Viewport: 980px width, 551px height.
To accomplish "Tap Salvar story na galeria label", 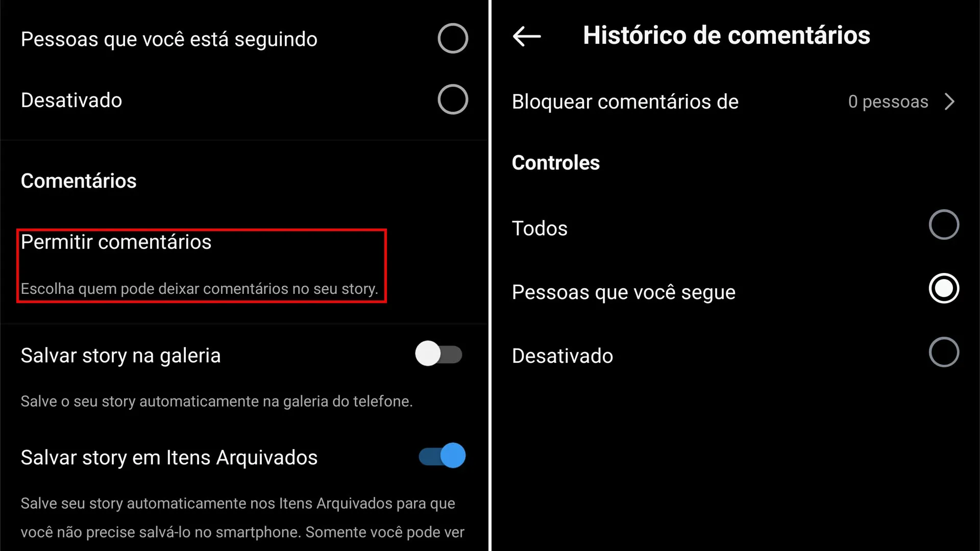I will tap(121, 356).
